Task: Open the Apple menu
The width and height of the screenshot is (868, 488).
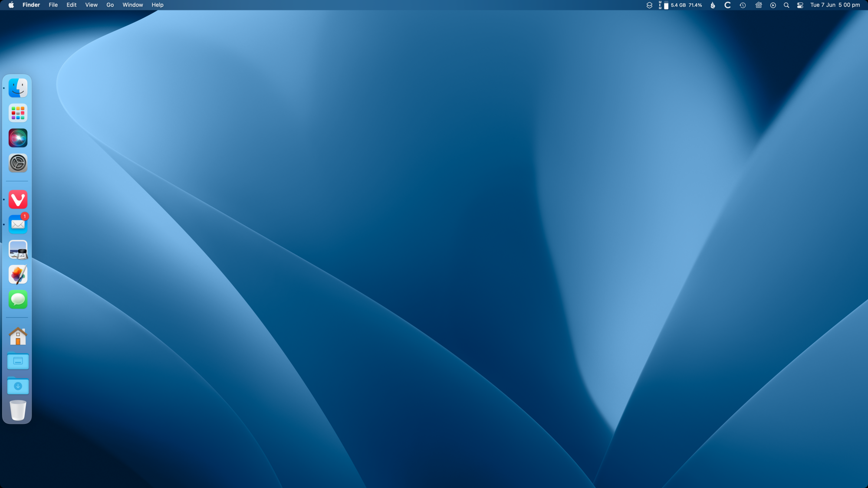Action: click(x=11, y=5)
